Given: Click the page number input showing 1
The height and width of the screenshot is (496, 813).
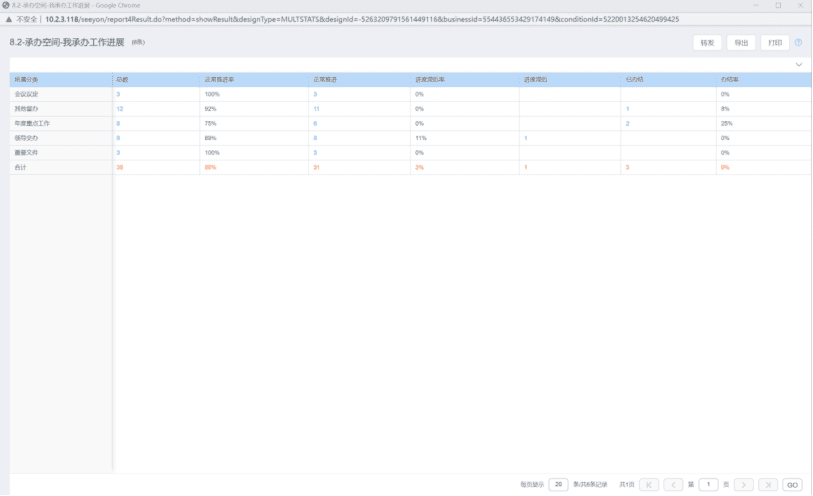Looking at the screenshot, I should [708, 484].
